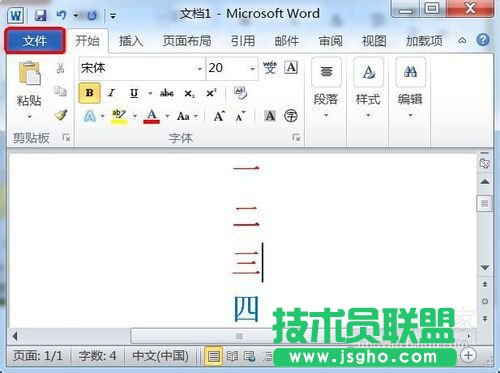Open the 引用 tab
Screen dimensions: 500x373
[x=243, y=41]
